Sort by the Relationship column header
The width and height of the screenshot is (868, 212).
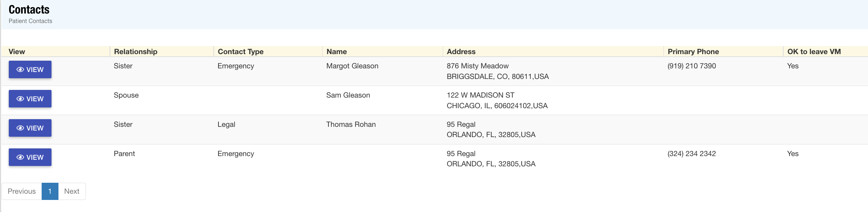pos(135,52)
